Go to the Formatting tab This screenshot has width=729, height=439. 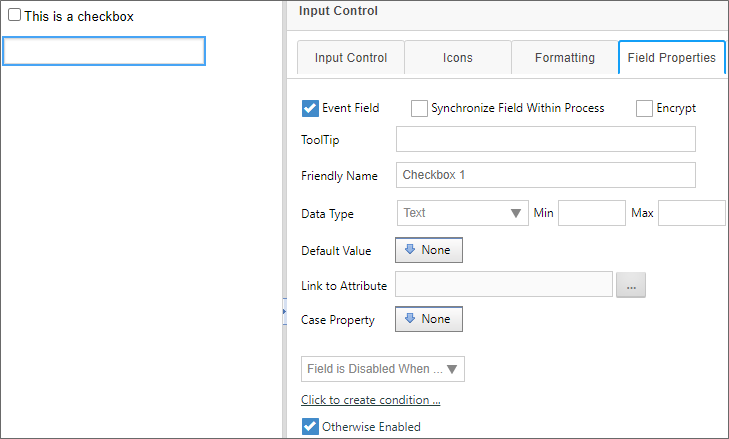tap(564, 58)
